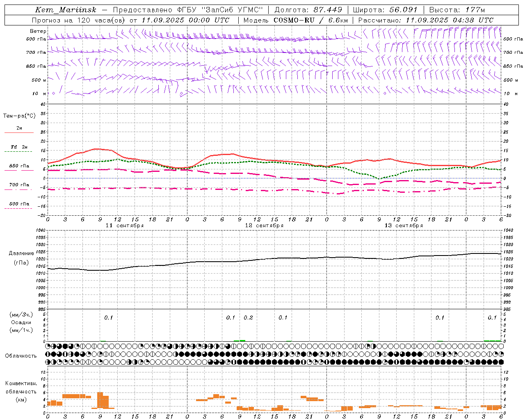Click the pink dash-dot legend line for 700 гПа
The height and width of the screenshot is (420, 525).
tap(19, 190)
